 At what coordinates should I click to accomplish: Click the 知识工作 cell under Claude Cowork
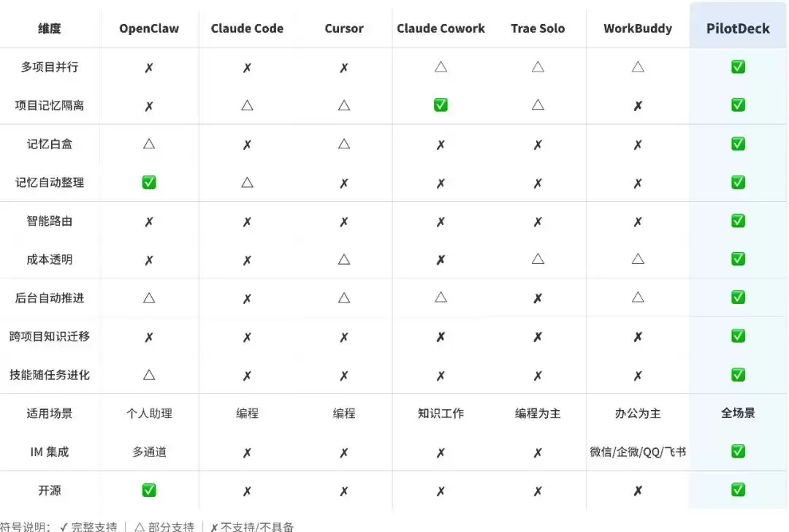tap(441, 413)
